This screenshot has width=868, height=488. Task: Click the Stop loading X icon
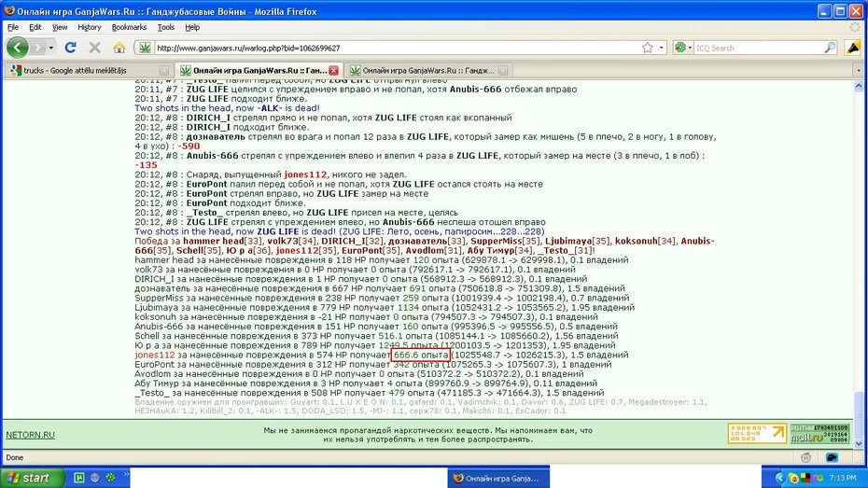click(94, 48)
